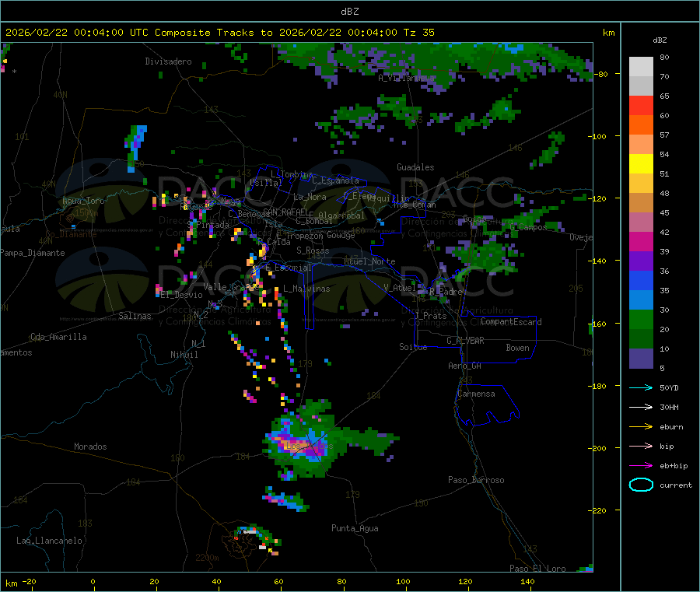Click the Los_Toldos storm cell core
Screen dimensions: 700x592
(x=297, y=446)
